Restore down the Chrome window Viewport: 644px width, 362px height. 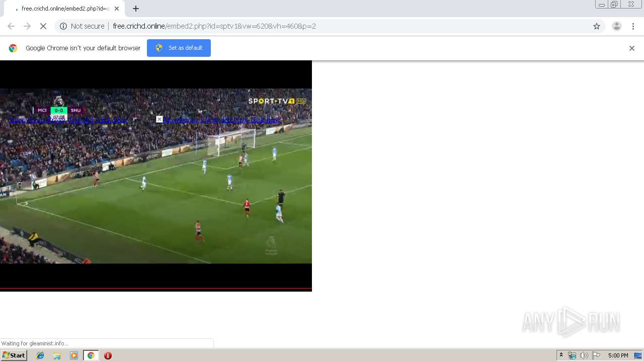click(614, 5)
